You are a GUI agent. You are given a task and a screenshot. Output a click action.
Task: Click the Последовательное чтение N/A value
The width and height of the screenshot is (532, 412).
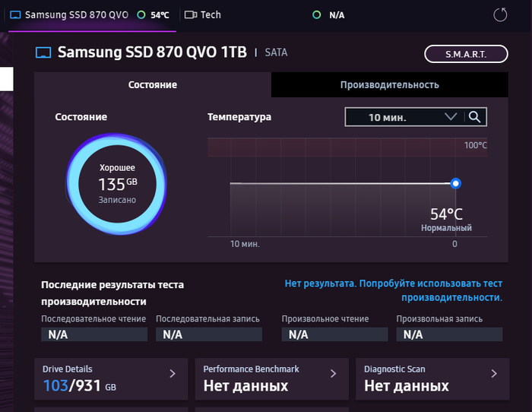pos(94,334)
